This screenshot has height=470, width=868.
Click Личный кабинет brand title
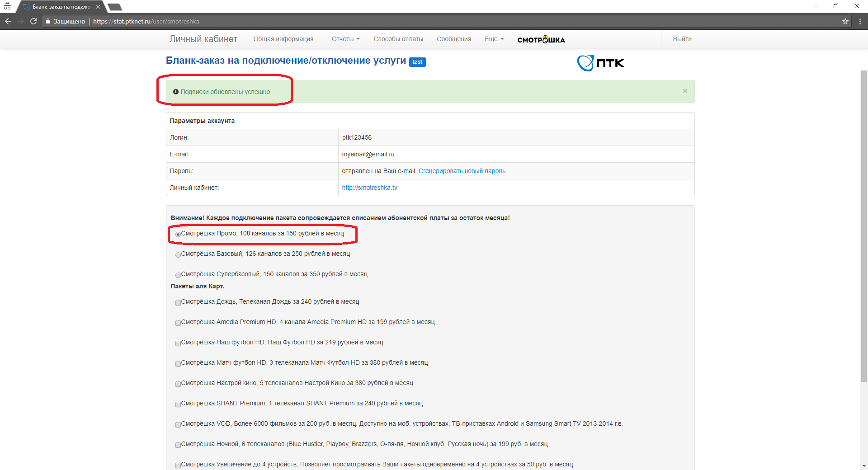click(x=203, y=39)
